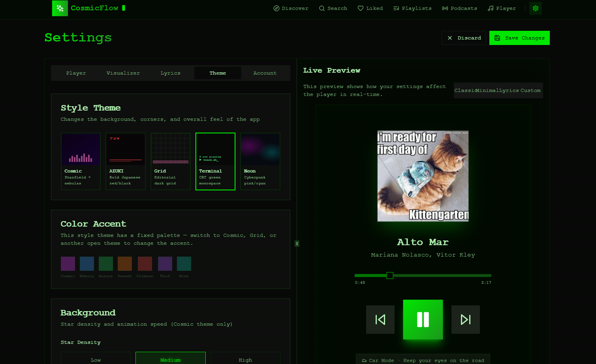Image resolution: width=596 pixels, height=364 pixels.
Task: Set star density to Medium
Action: [171, 358]
